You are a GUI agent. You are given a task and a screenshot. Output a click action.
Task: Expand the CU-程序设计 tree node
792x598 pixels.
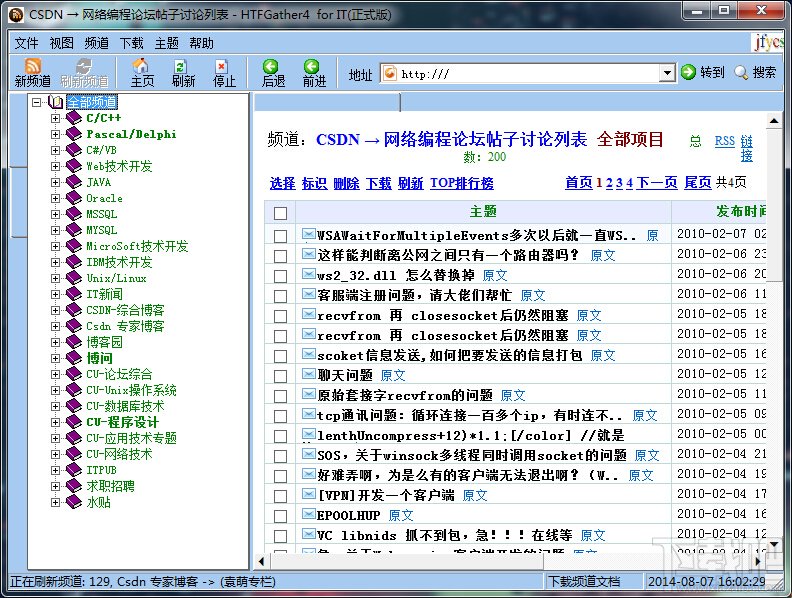pos(55,422)
